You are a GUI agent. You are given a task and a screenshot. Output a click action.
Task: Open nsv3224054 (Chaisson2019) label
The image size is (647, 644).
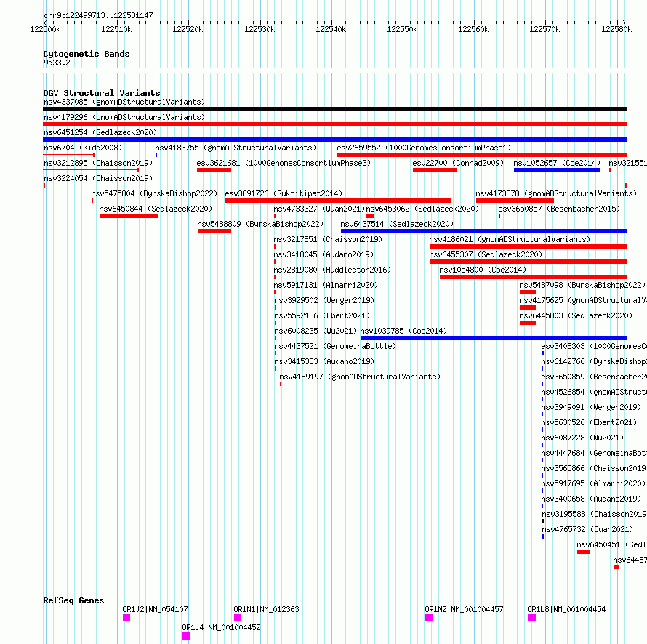coord(98,178)
